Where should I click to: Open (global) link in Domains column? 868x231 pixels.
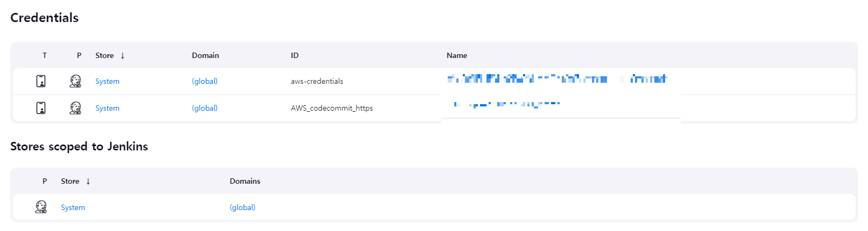(242, 207)
